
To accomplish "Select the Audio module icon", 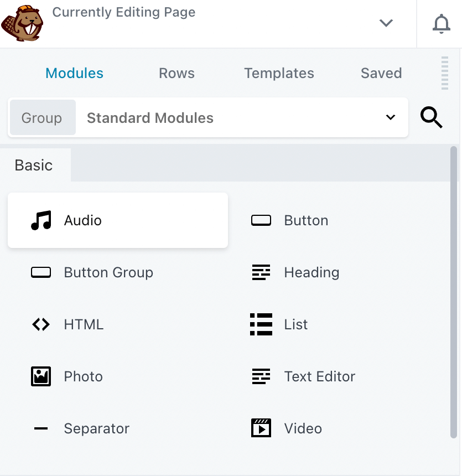I will click(41, 220).
